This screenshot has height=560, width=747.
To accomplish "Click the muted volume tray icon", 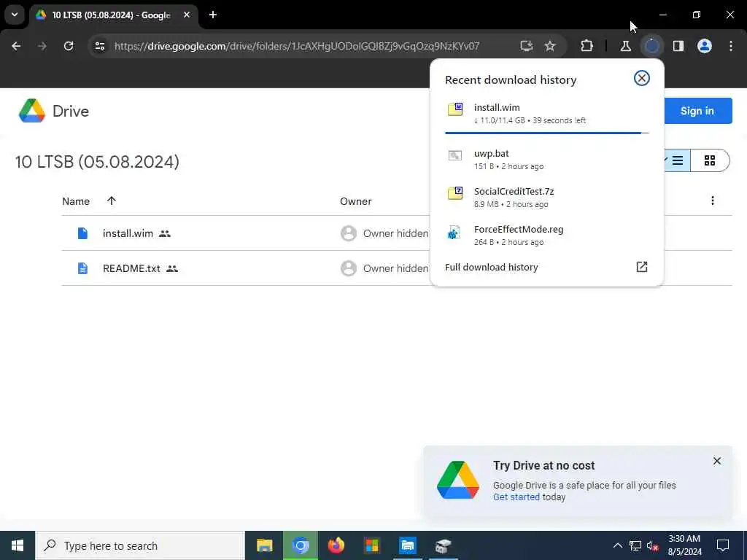I will pyautogui.click(x=653, y=545).
